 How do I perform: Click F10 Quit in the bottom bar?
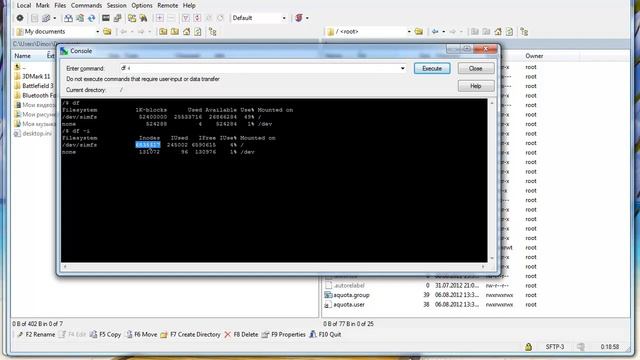tap(325, 334)
